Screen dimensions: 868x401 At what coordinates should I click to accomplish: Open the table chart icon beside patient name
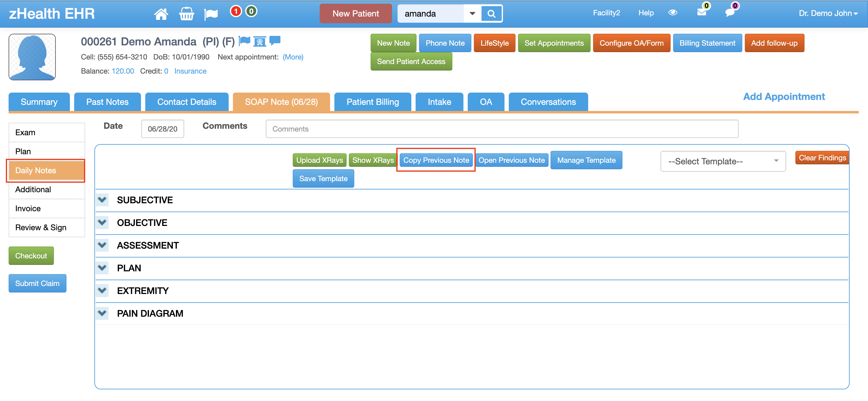click(x=260, y=41)
